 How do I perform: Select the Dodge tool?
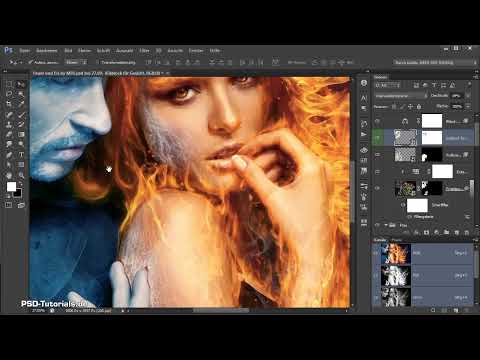coord(21,144)
